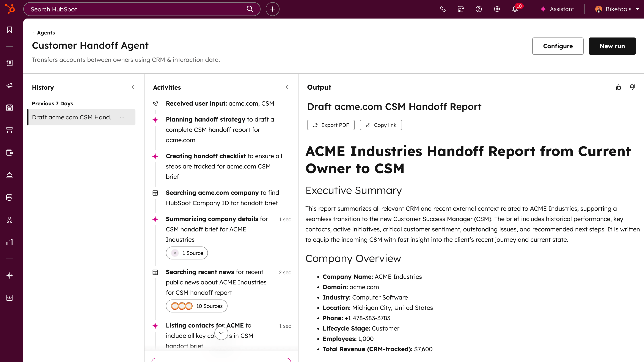Viewport: 644px width, 362px height.
Task: Open the calling phone icon
Action: tap(443, 9)
